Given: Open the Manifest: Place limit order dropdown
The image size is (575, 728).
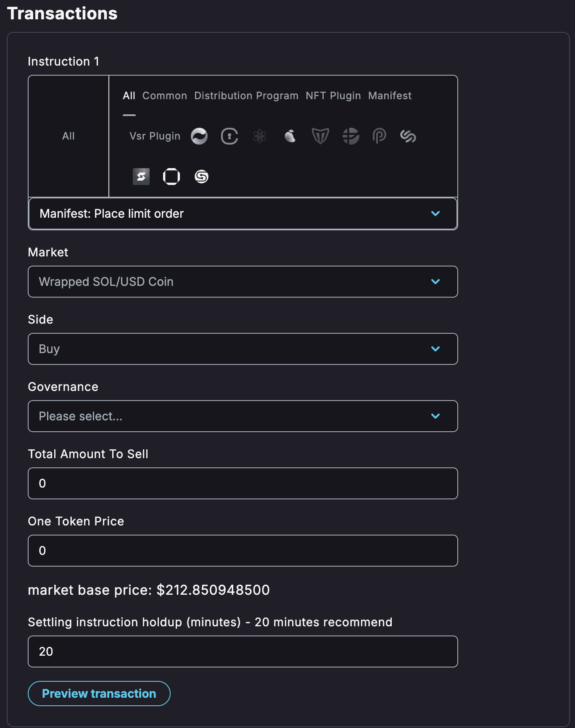Looking at the screenshot, I should click(x=243, y=214).
